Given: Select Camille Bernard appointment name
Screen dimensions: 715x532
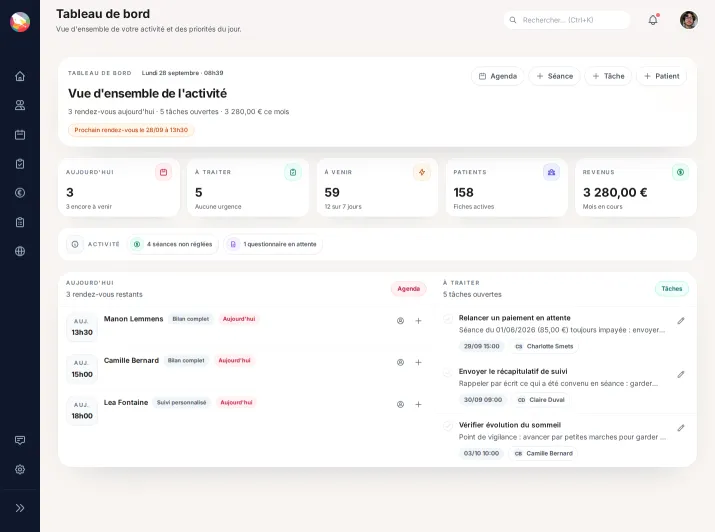Looking at the screenshot, I should [x=131, y=360].
